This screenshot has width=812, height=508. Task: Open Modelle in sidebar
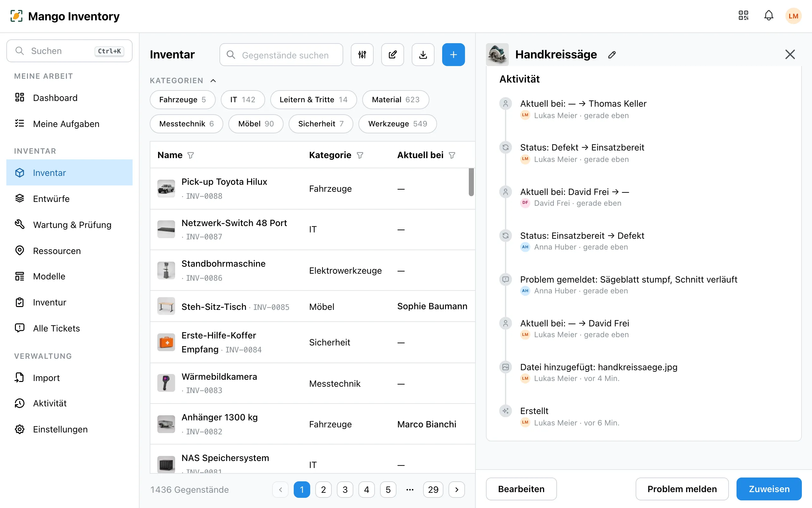[x=69, y=276]
